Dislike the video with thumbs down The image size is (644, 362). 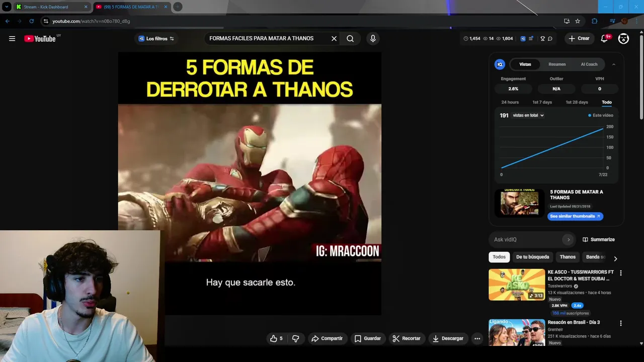296,339
